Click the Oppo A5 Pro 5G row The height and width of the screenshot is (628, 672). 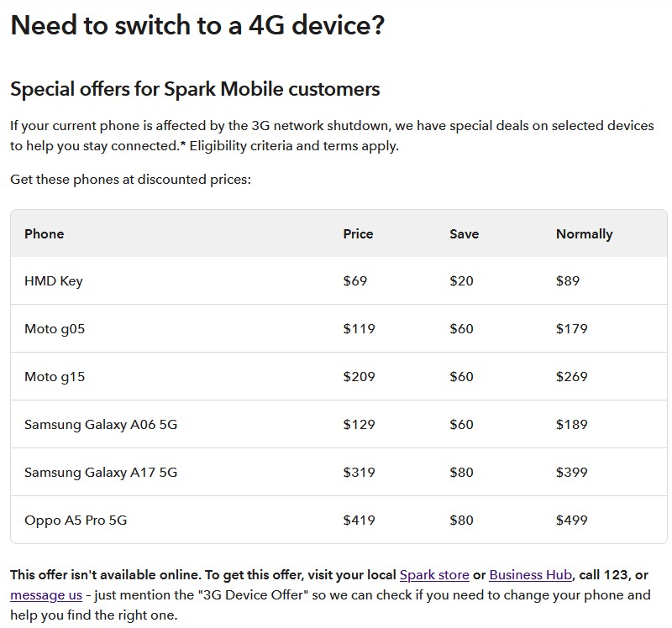[x=76, y=521]
